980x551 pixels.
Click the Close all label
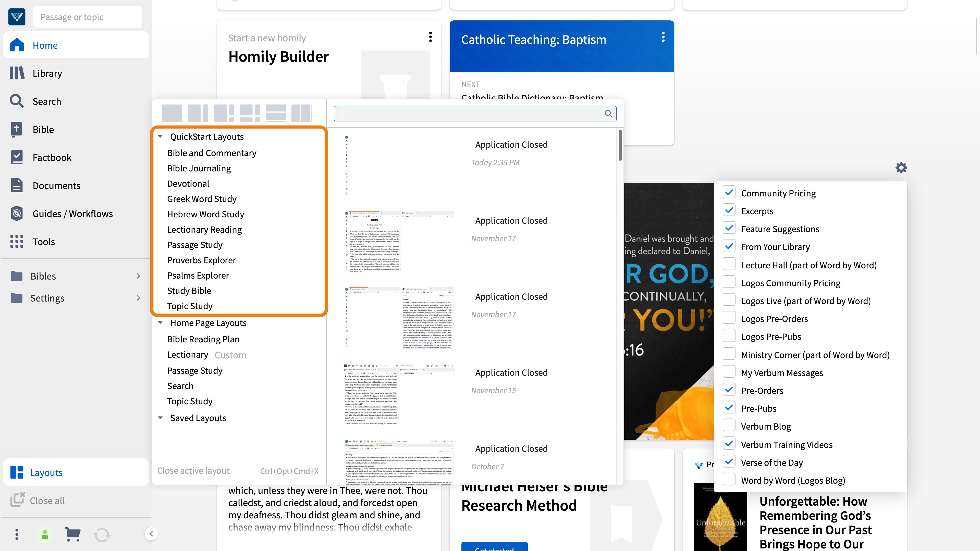(47, 500)
